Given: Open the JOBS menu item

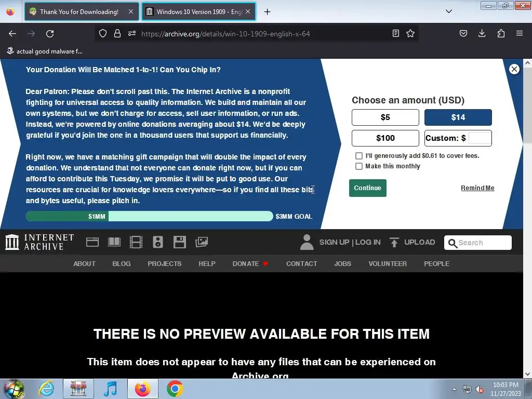Looking at the screenshot, I should coord(343,263).
